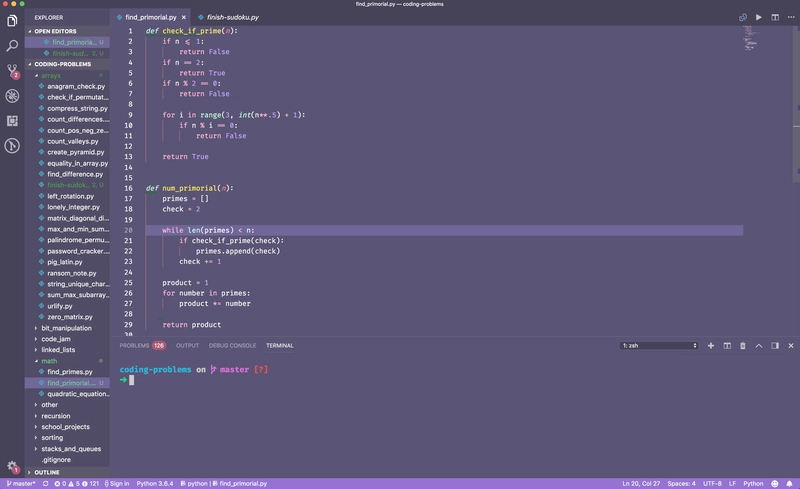
Task: Open notifications bell in status bar
Action: pos(789,483)
